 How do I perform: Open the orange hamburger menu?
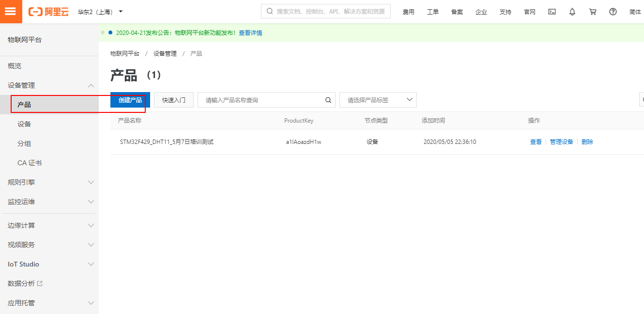point(10,12)
